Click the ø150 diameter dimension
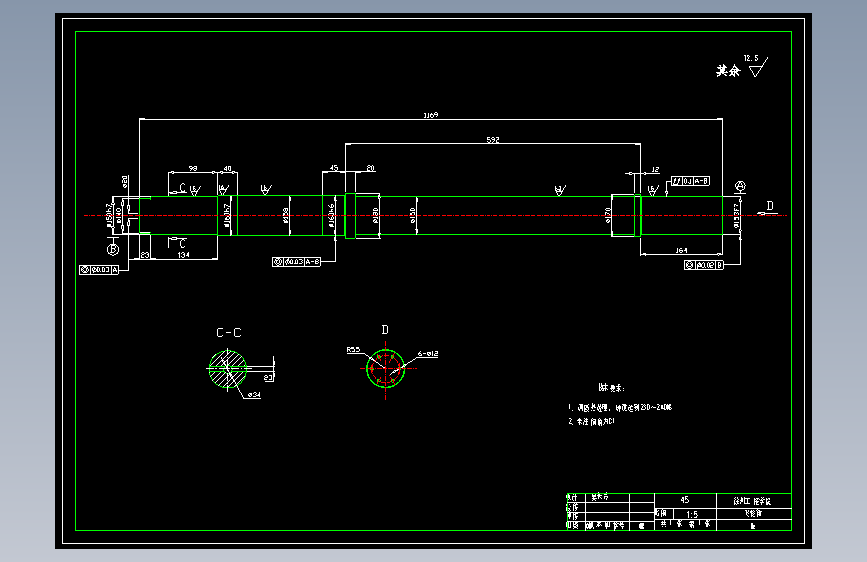The image size is (867, 562). click(x=412, y=215)
